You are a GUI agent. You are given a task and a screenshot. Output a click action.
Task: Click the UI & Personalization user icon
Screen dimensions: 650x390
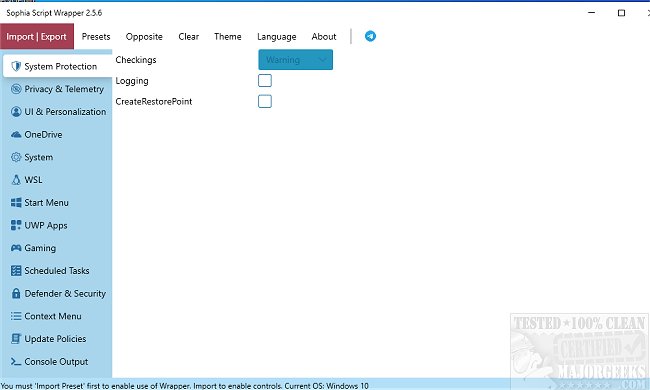point(16,112)
